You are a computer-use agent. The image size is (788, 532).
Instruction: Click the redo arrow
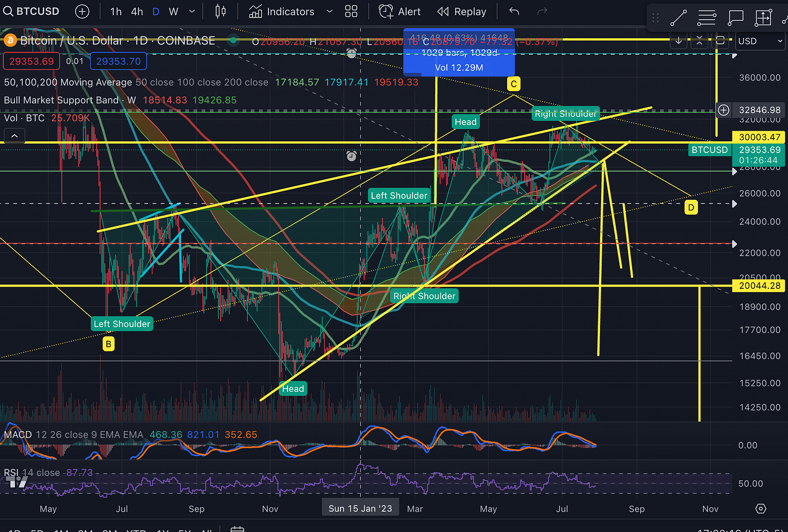[542, 11]
